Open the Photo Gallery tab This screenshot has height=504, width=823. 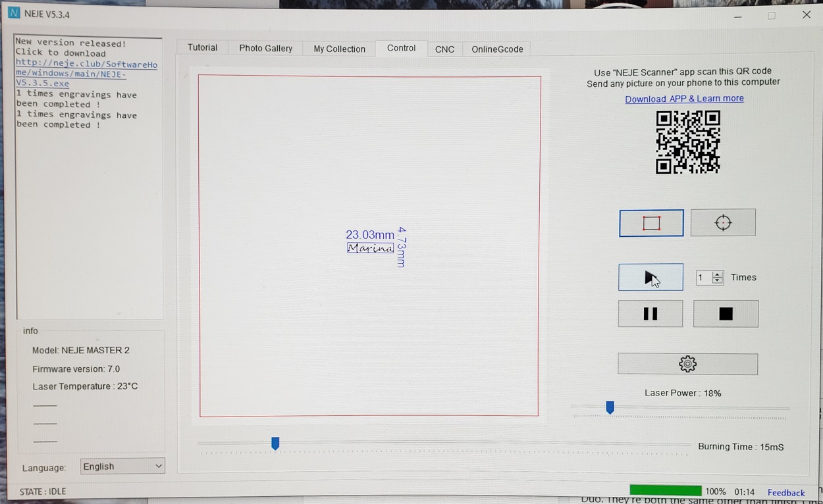click(265, 49)
